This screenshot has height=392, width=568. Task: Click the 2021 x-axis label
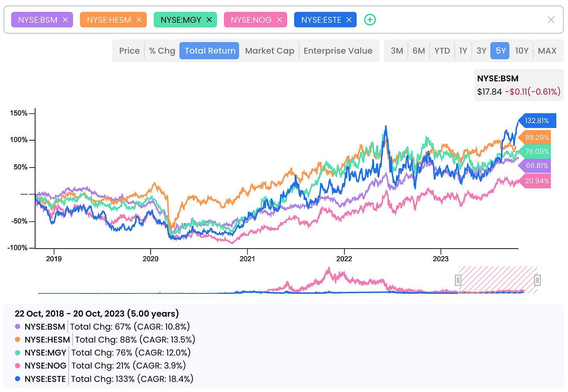tap(247, 259)
